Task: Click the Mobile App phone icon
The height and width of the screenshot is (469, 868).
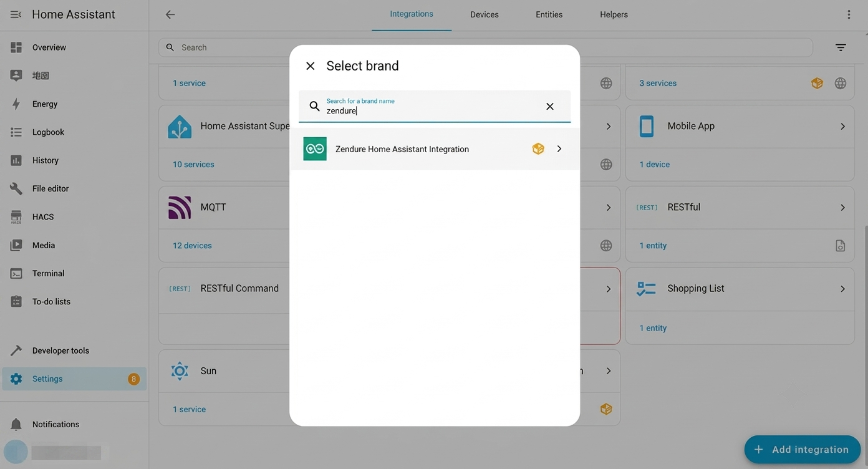Action: [647, 126]
